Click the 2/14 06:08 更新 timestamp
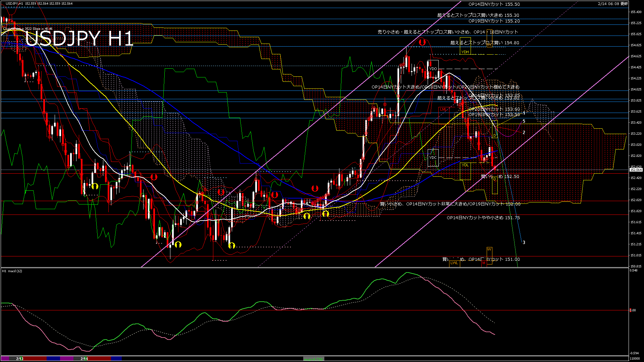This screenshot has width=644, height=362. (x=612, y=4)
